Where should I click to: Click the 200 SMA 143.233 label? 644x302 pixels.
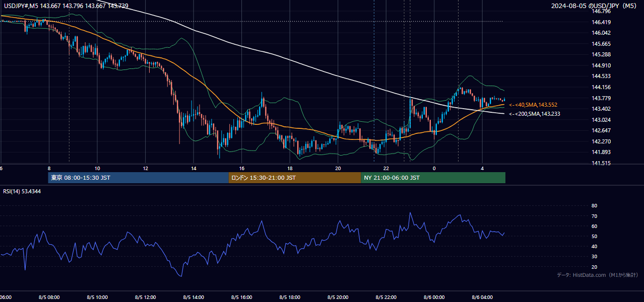coord(535,114)
